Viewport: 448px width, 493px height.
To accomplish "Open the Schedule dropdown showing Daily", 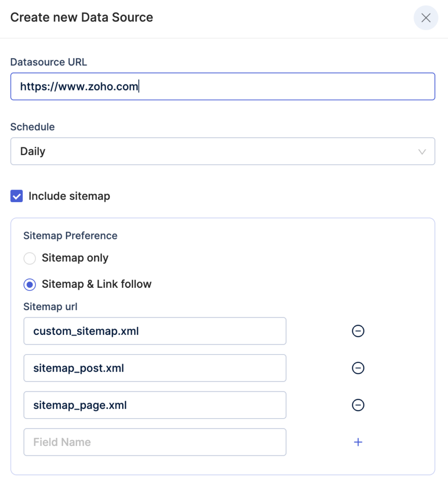I will coord(223,151).
